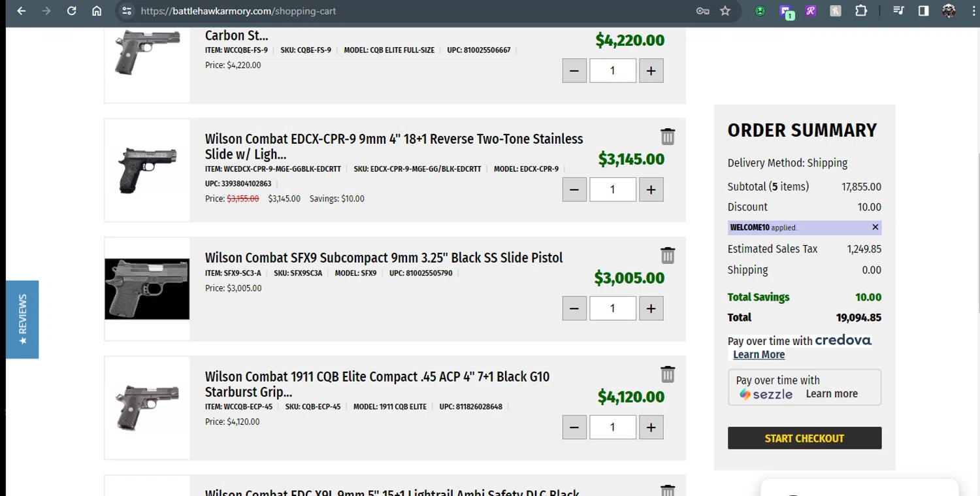Image resolution: width=980 pixels, height=496 pixels.
Task: Remove the WELCOME10 coupon code
Action: pyautogui.click(x=875, y=227)
